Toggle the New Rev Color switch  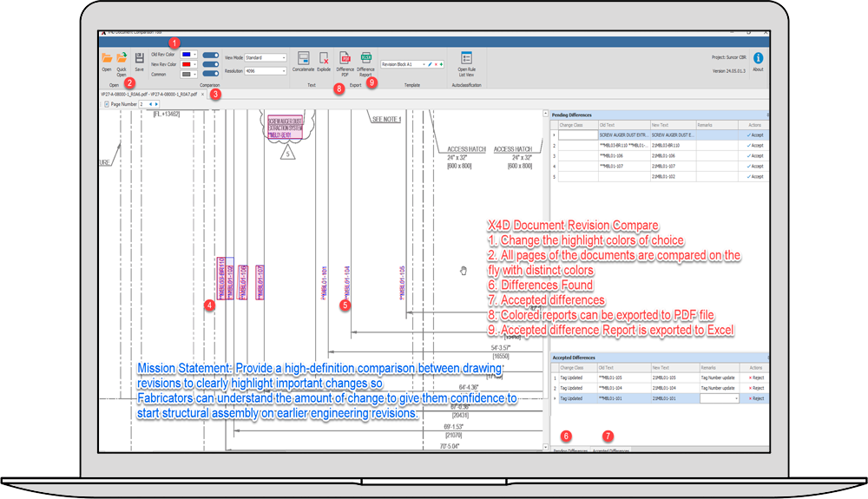210,65
